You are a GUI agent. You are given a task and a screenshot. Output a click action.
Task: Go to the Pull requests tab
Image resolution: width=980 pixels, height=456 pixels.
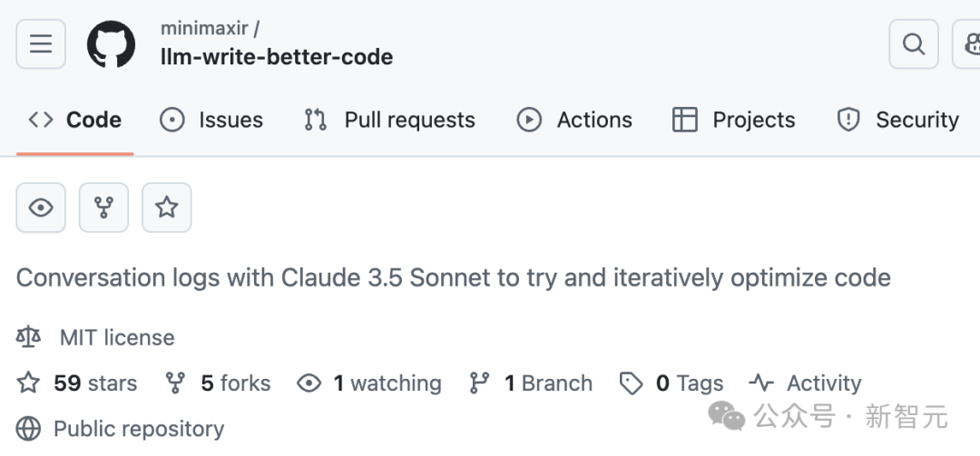click(390, 120)
